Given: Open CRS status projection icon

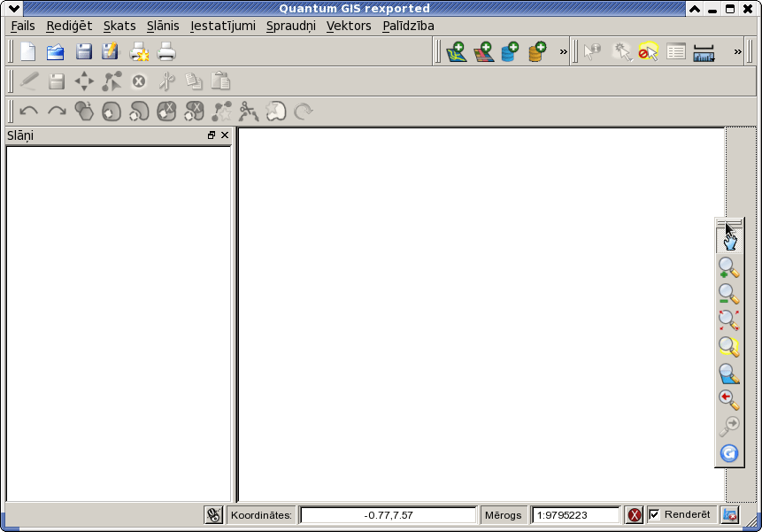Looking at the screenshot, I should point(730,515).
